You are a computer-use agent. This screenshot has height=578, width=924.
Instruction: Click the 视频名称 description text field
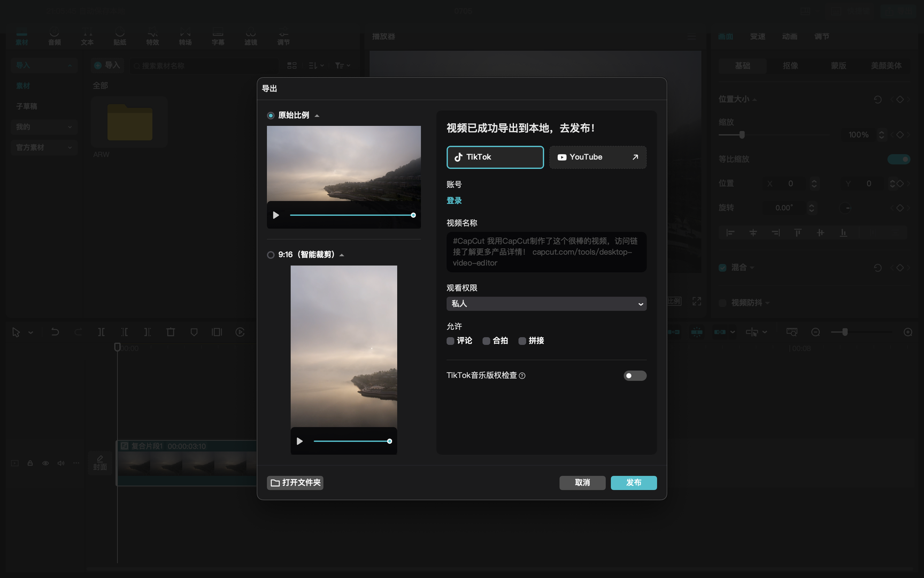coord(546,252)
